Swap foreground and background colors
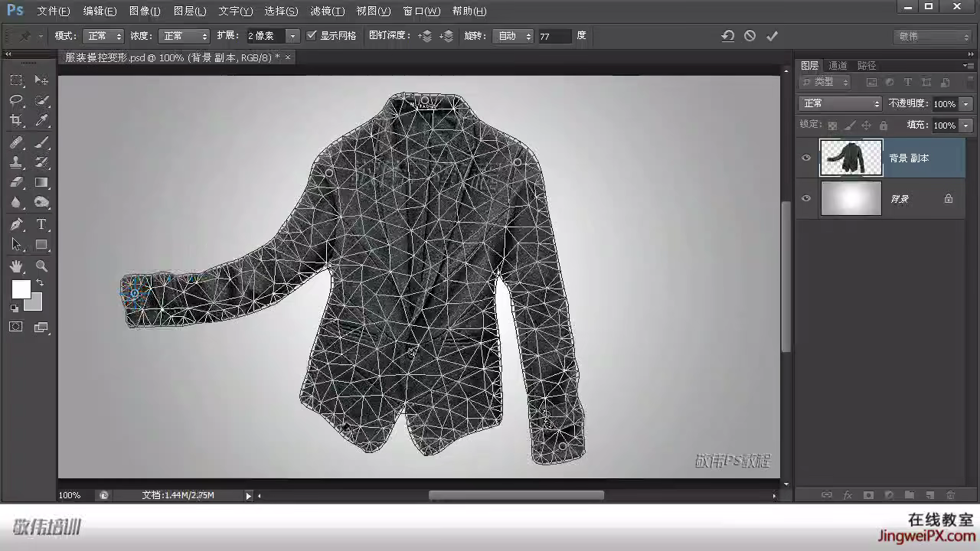Viewport: 980px width, 551px height. [x=40, y=283]
